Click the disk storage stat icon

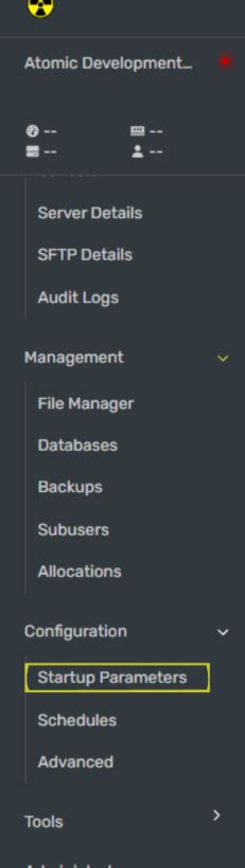(32, 151)
